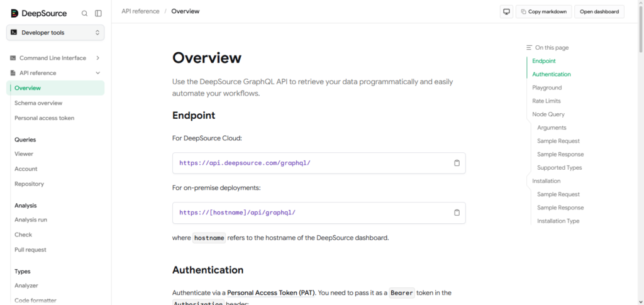Jump to Rate Limits section
Viewport: 644px width, 305px height.
click(x=547, y=101)
